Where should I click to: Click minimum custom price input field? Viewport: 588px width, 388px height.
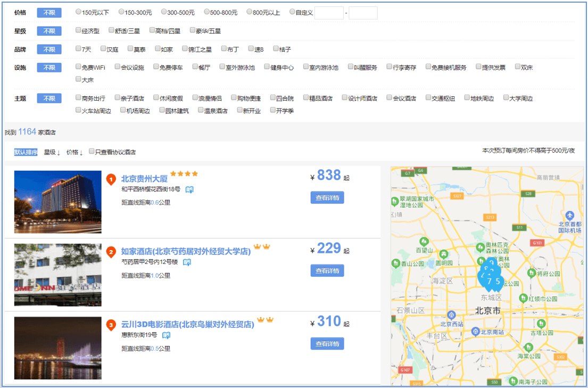(x=329, y=13)
